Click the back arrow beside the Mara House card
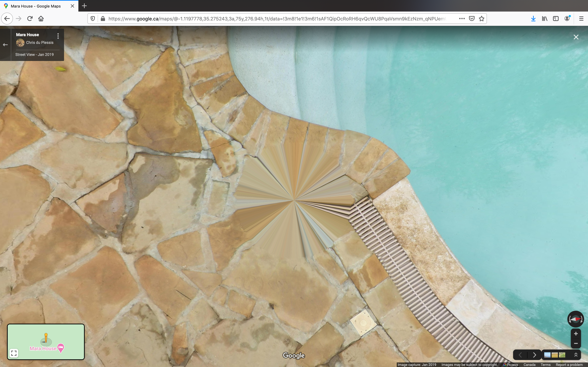This screenshot has height=367, width=588. [x=5, y=45]
